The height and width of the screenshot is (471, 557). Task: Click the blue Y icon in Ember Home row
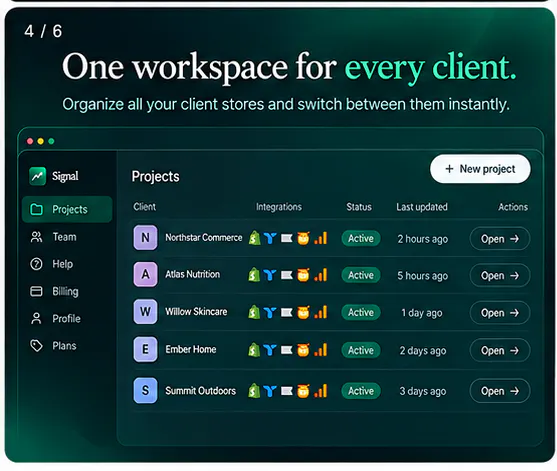pos(270,350)
